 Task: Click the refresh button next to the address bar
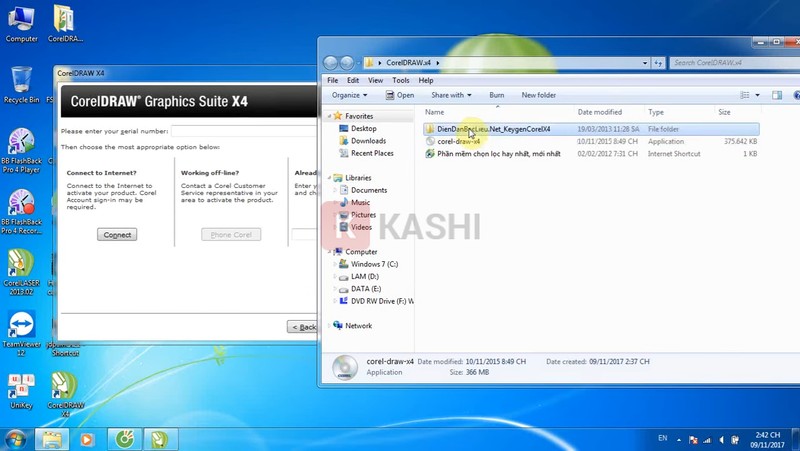click(658, 63)
